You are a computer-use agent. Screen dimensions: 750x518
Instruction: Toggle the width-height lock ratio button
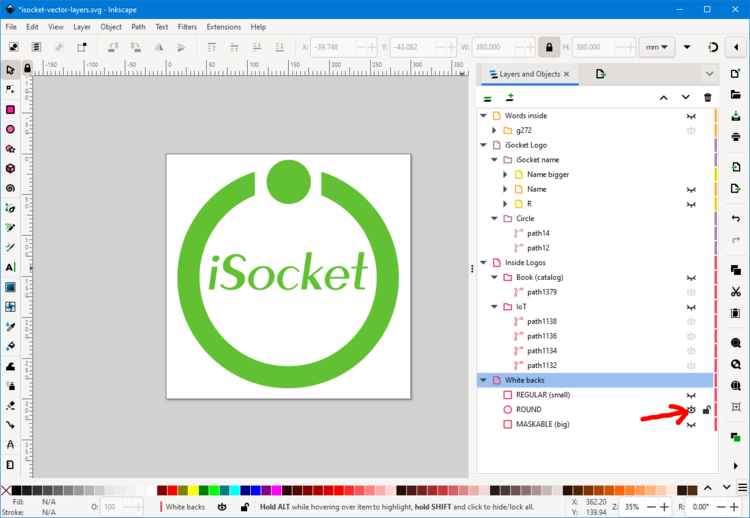click(x=549, y=47)
